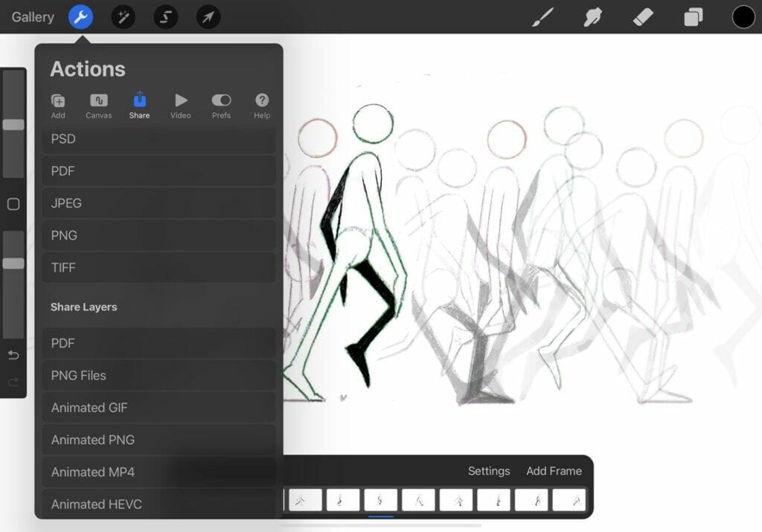The width and height of the screenshot is (762, 532).
Task: Open the Adjustments magic wand menu
Action: tap(123, 18)
